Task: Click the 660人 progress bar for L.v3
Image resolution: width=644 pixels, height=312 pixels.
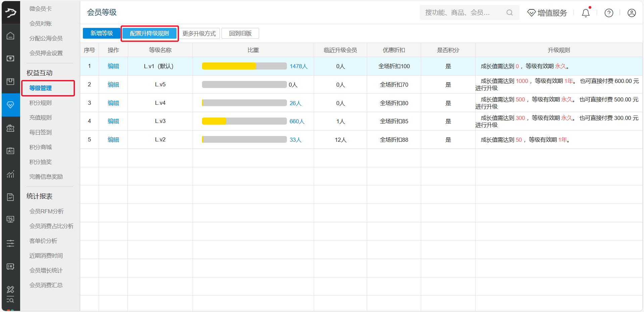Action: coord(244,121)
